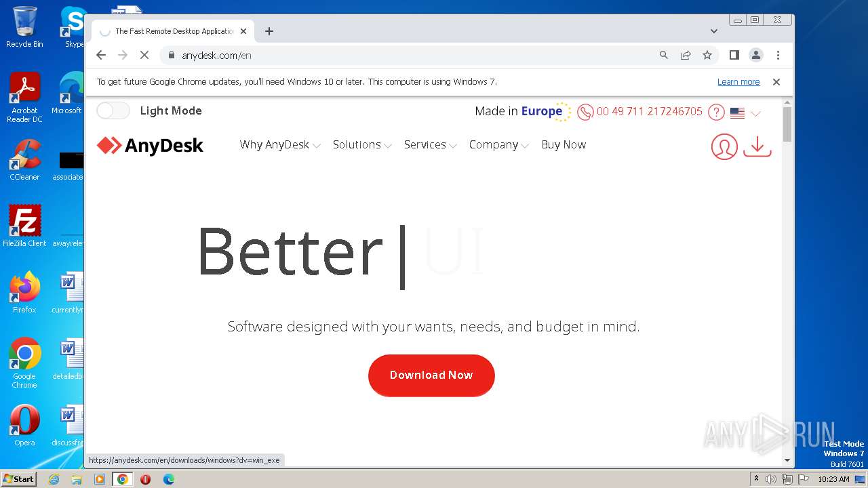Click the clock showing 10:23 AM

[833, 479]
